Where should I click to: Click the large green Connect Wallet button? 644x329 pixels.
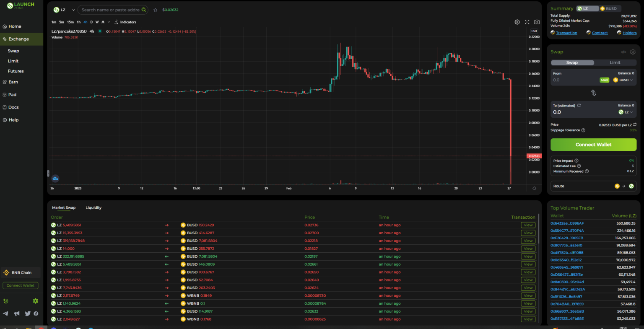593,145
